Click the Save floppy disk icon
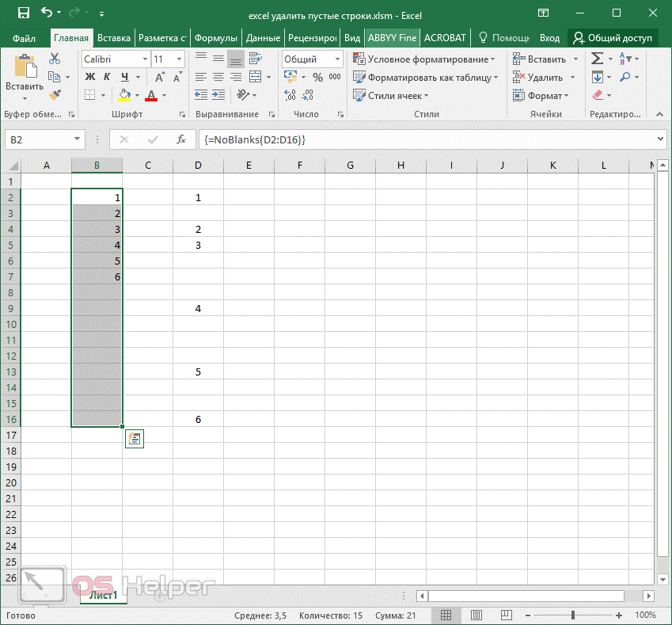Viewport: 672px width, 625px height. [23, 13]
